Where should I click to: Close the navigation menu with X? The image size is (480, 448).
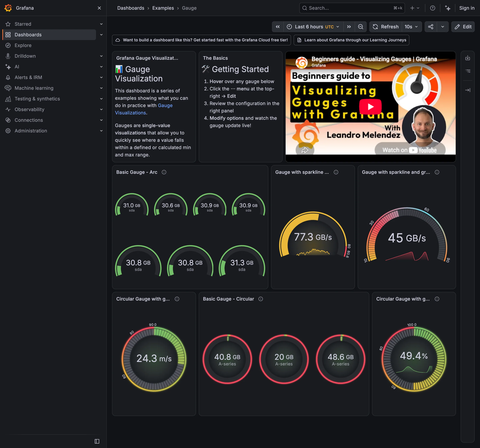pos(99,8)
